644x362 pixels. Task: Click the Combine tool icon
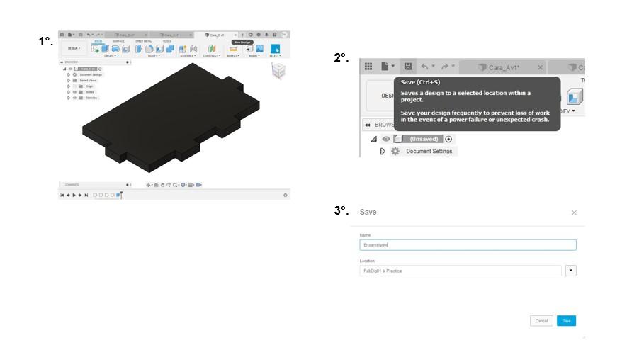pos(170,49)
